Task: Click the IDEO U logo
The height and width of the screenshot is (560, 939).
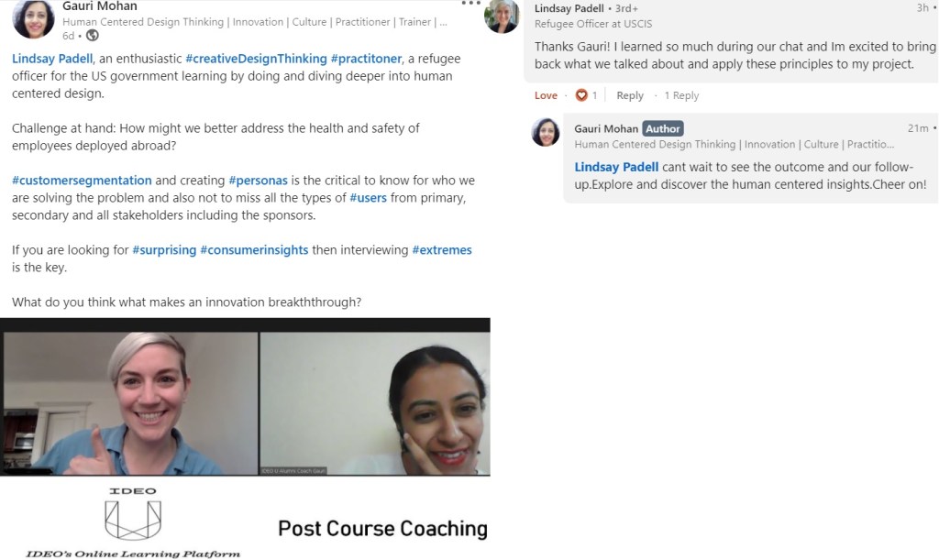Action: [133, 514]
